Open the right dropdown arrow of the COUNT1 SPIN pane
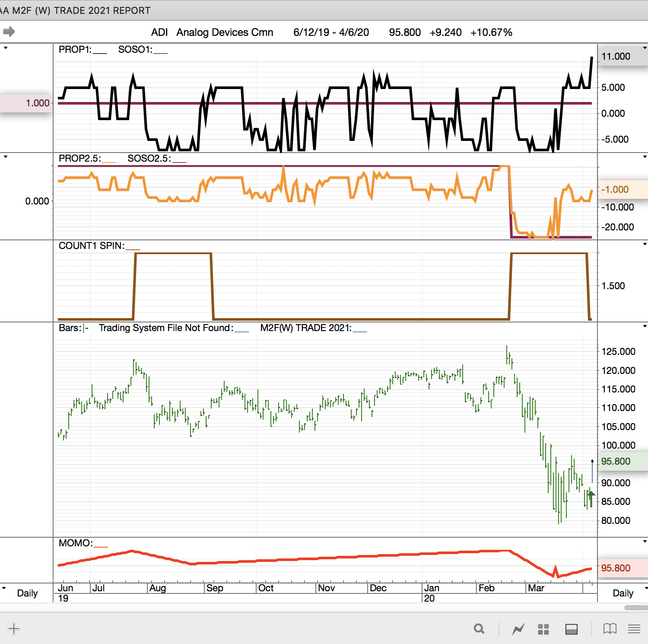The image size is (648, 644). click(x=645, y=244)
